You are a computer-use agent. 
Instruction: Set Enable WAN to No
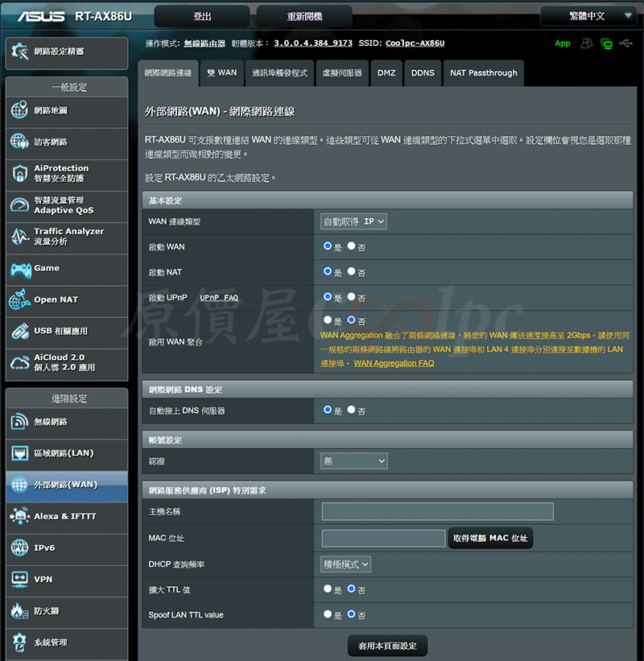[351, 246]
